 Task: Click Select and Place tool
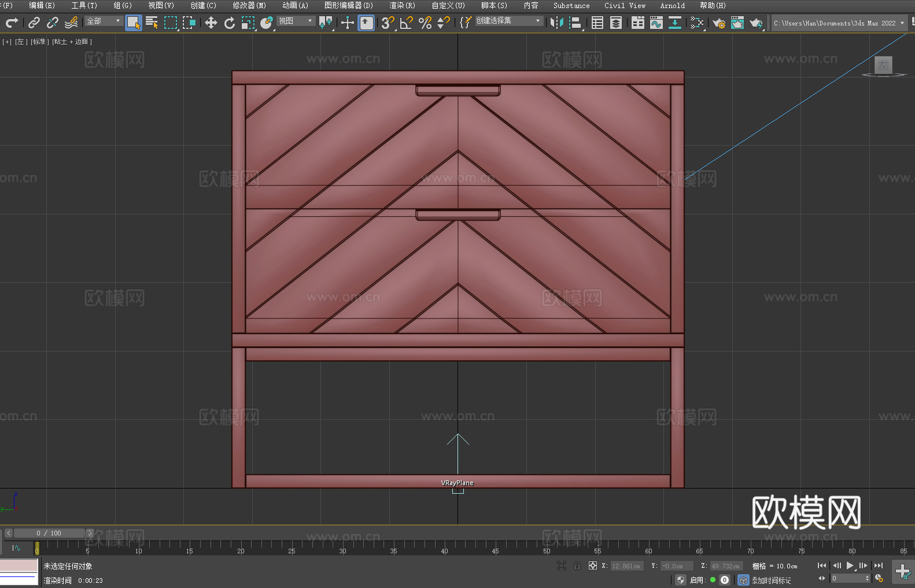(267, 23)
